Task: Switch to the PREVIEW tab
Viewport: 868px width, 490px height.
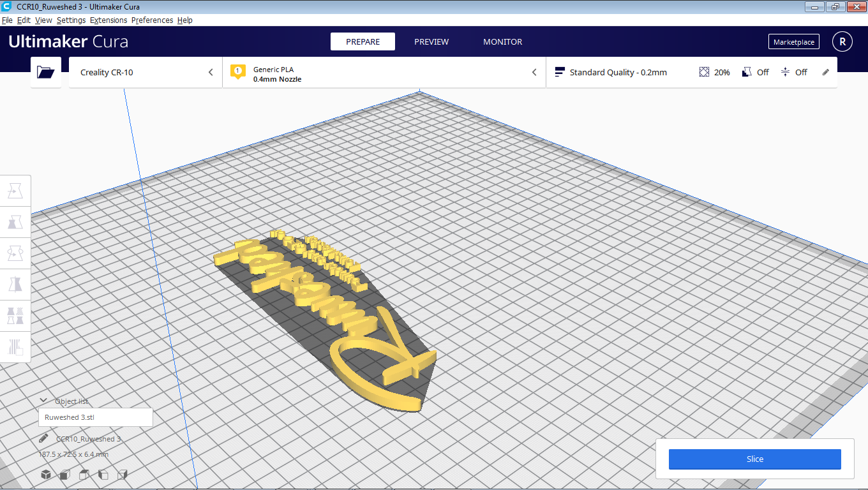Action: (431, 41)
